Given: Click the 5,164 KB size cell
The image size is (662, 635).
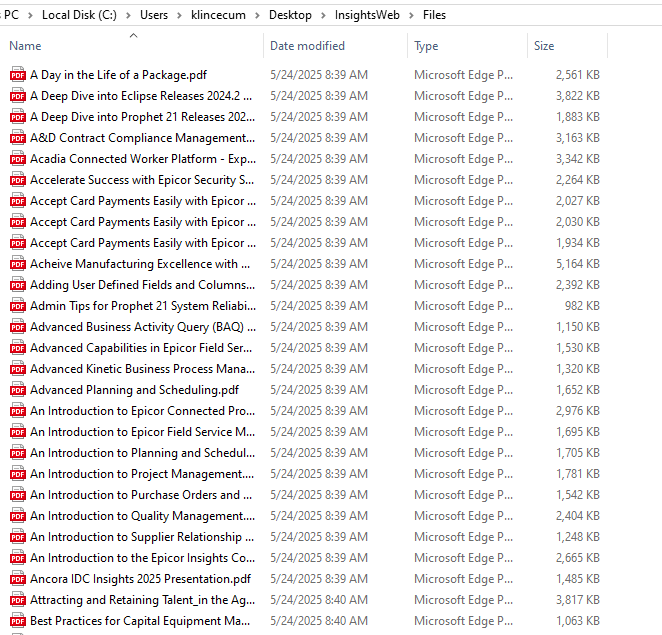Looking at the screenshot, I should point(578,264).
